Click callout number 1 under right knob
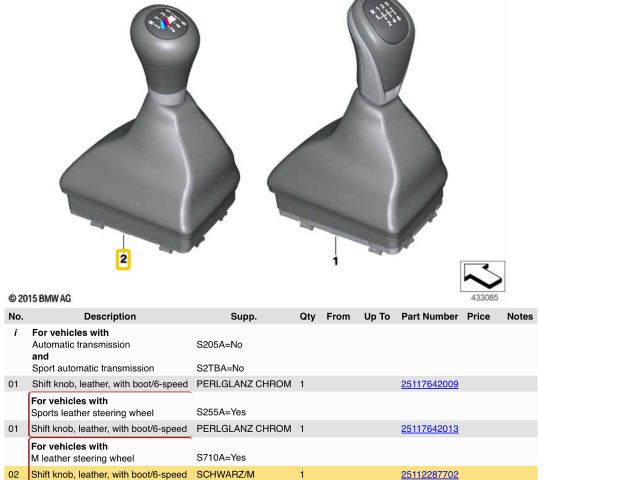640x480 pixels. pos(335,261)
